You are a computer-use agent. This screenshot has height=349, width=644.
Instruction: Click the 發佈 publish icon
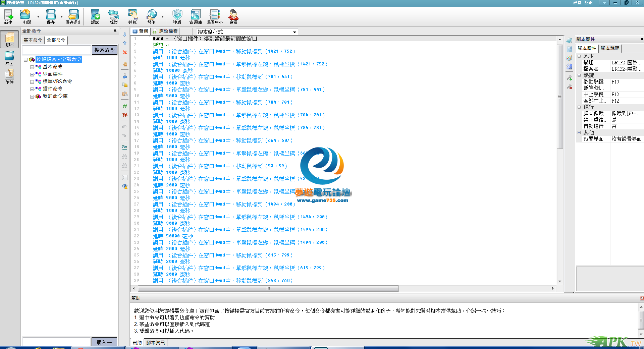152,16
